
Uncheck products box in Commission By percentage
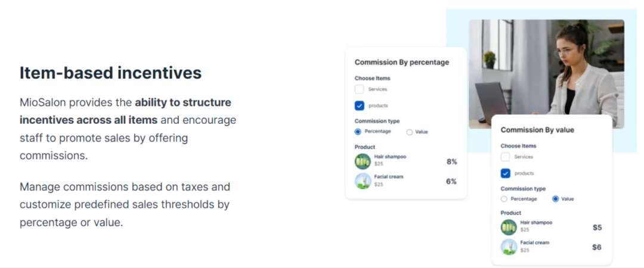[x=359, y=106]
